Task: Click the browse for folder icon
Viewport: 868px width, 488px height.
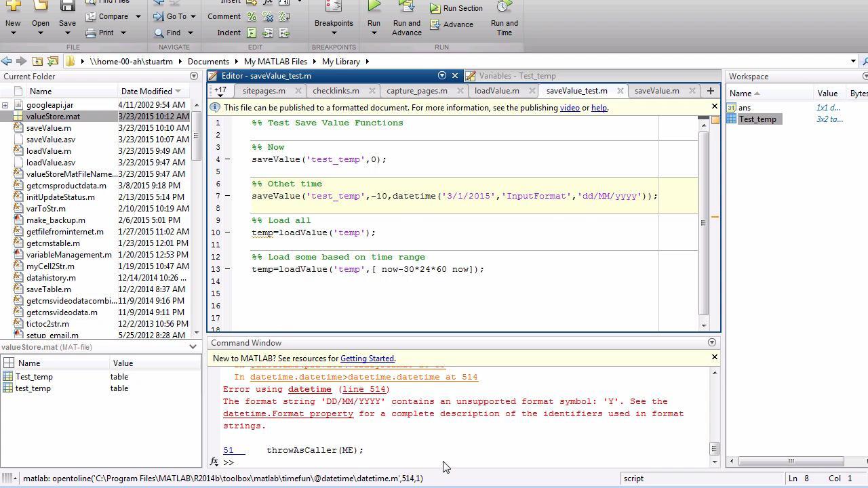Action: pyautogui.click(x=53, y=62)
